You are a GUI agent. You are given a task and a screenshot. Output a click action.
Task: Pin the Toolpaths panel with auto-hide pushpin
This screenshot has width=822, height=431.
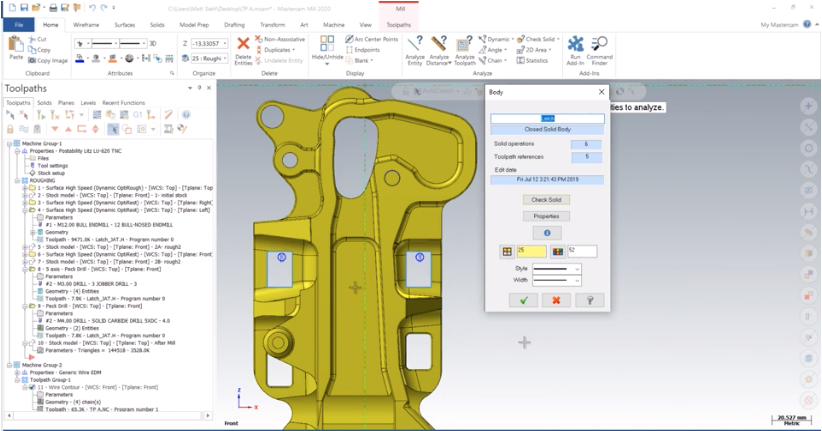(x=199, y=88)
